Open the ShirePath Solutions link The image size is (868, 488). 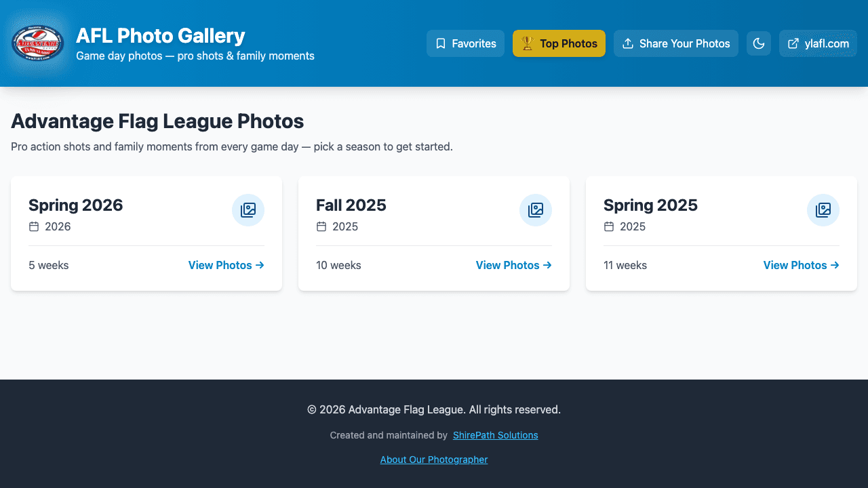pos(495,435)
